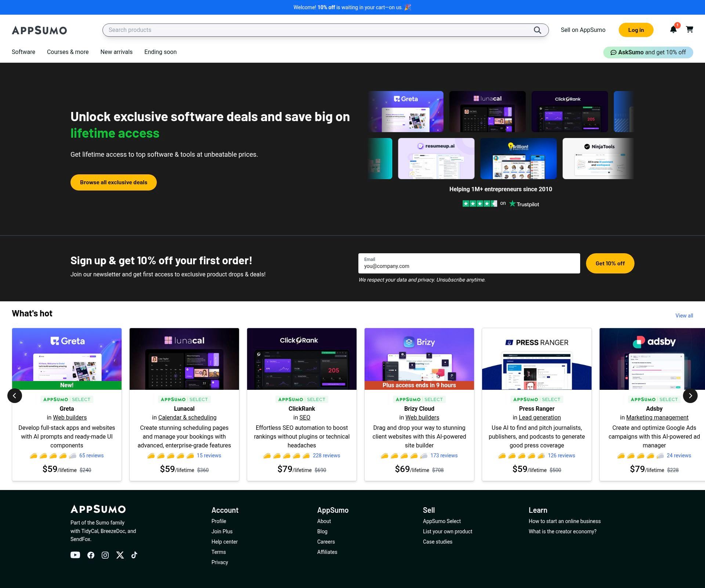Image resolution: width=705 pixels, height=588 pixels.
Task: Click the Trustpilot star rating
Action: (480, 204)
